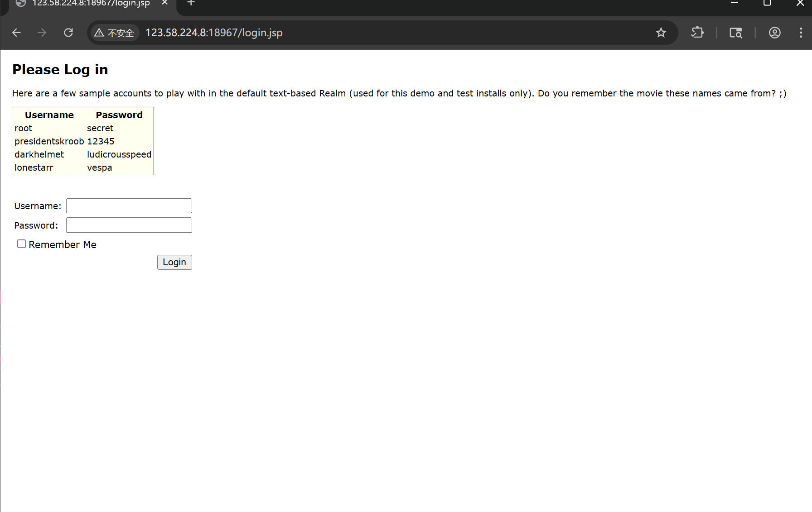Bookmark this page with the star icon
812x512 pixels.
[661, 33]
